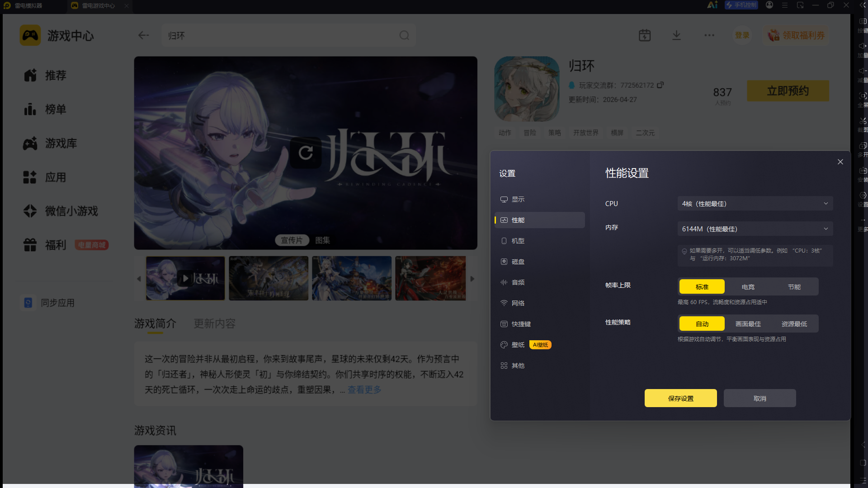Open 音频 audio settings tab
The width and height of the screenshot is (868, 488).
540,282
